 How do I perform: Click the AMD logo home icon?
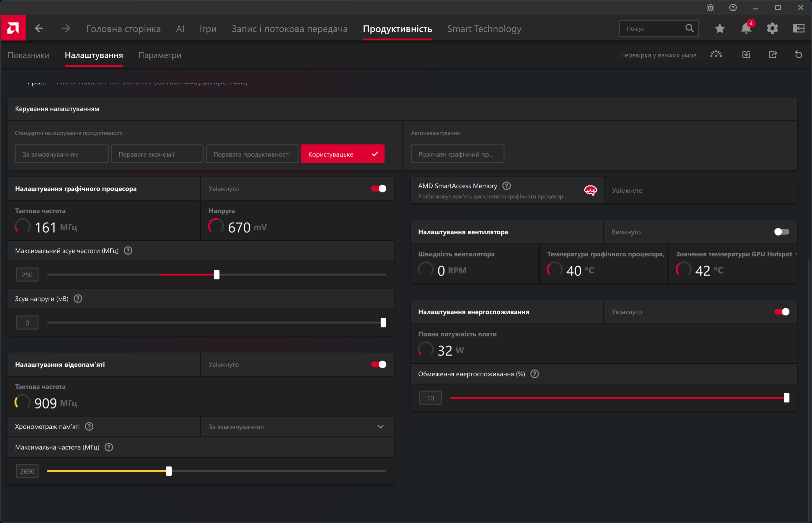point(13,28)
